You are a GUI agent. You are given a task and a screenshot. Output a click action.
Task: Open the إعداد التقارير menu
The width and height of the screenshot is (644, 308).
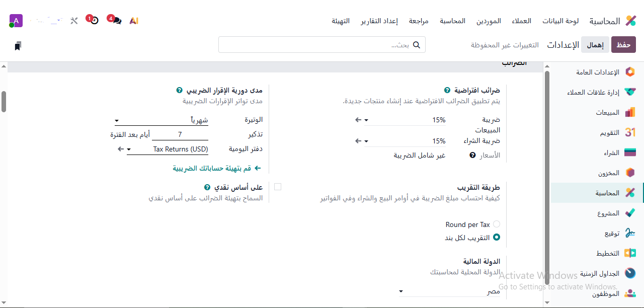point(379,21)
